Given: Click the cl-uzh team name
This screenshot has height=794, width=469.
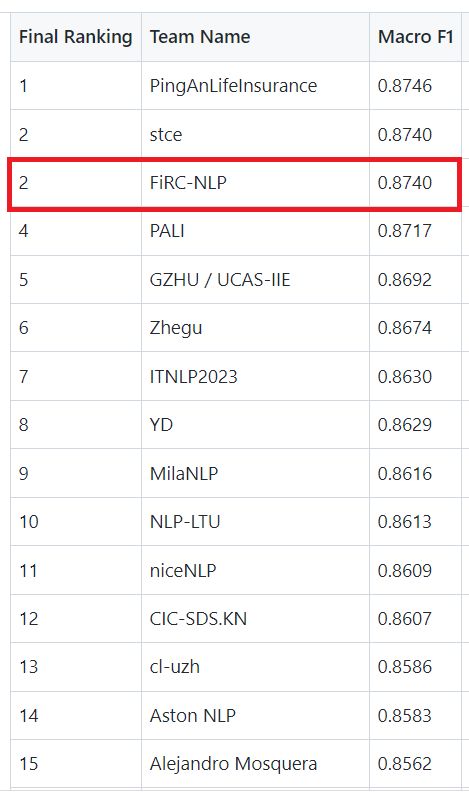Looking at the screenshot, I should [x=175, y=666].
